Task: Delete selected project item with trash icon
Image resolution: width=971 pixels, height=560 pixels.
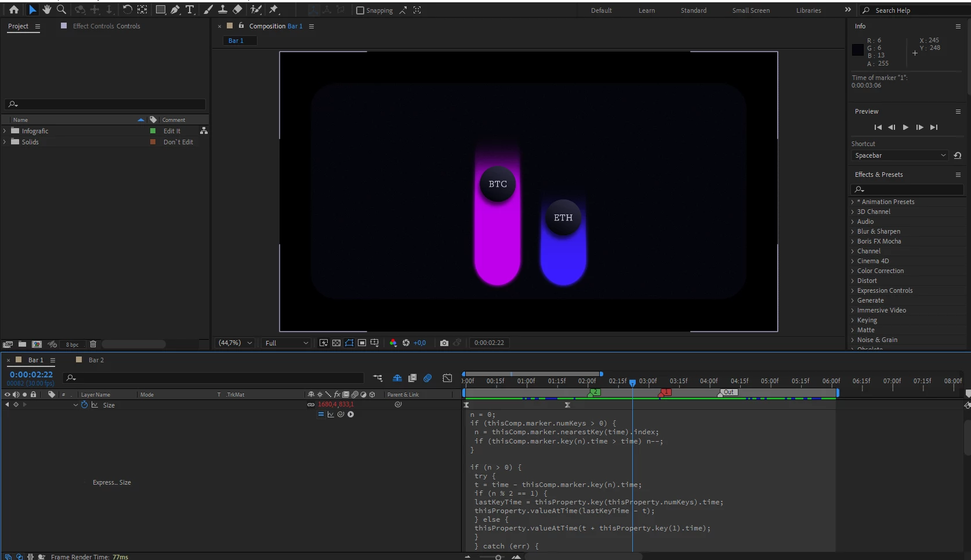Action: (93, 344)
